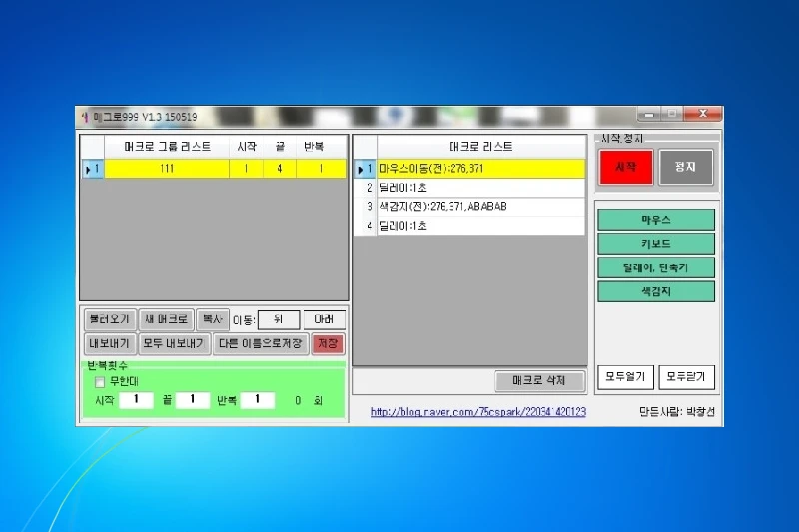Minimize the 매크로999 window
Screen dimensions: 799x532
click(648, 114)
